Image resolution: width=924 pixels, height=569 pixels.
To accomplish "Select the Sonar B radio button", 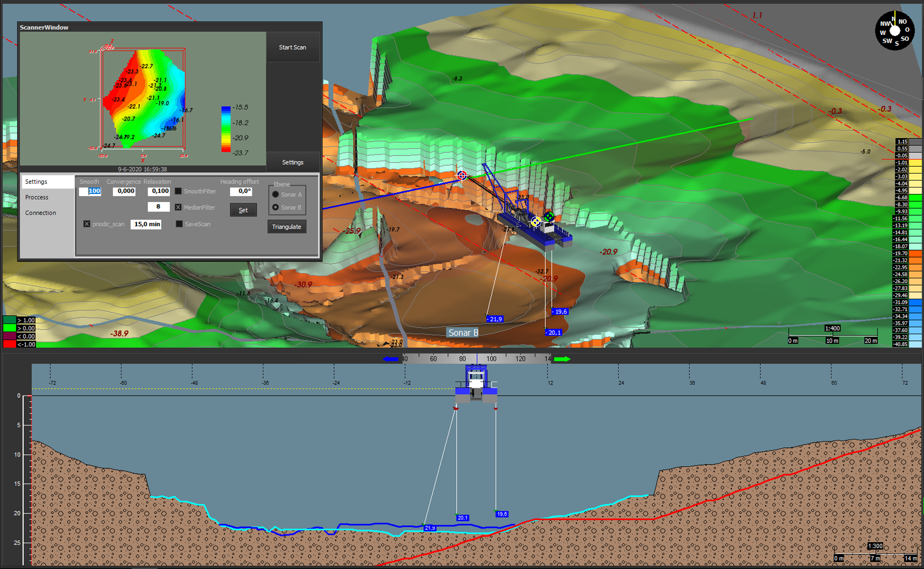I will [x=275, y=207].
